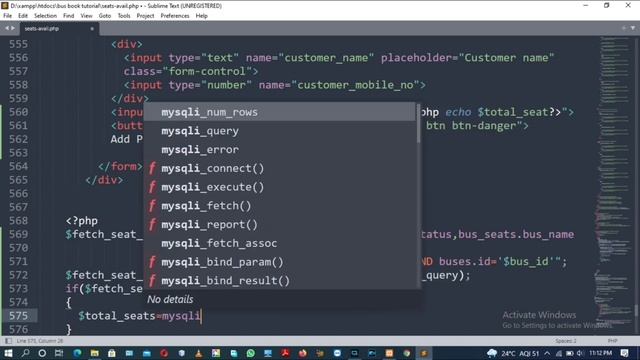
Task: Open the Help menu
Action: (x=202, y=16)
